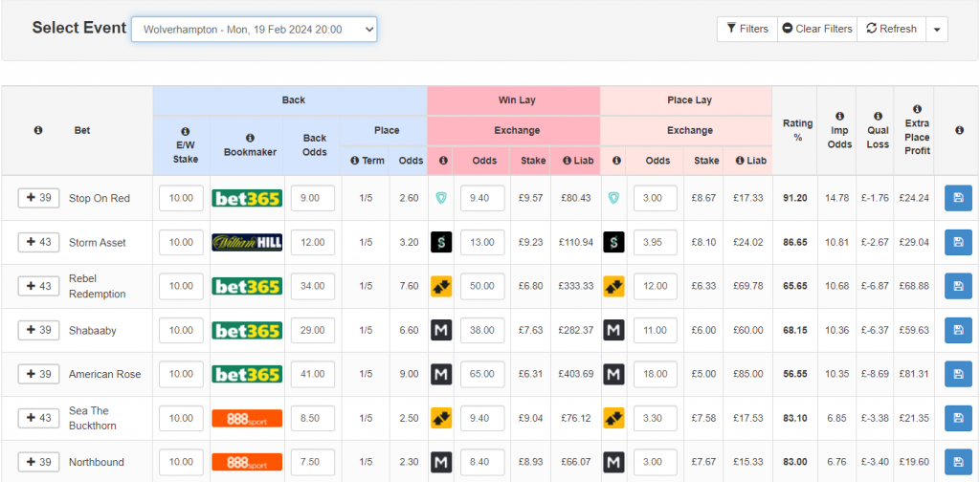The image size is (980, 482).
Task: Click the 888sport logo for Northbound
Action: (x=247, y=462)
